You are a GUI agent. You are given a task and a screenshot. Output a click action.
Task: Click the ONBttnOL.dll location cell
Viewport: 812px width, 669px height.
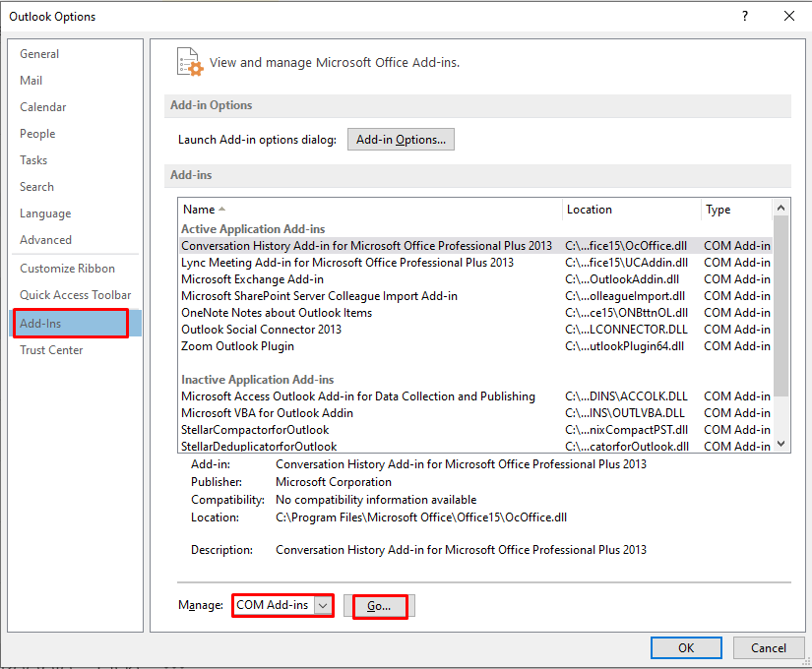coord(626,313)
